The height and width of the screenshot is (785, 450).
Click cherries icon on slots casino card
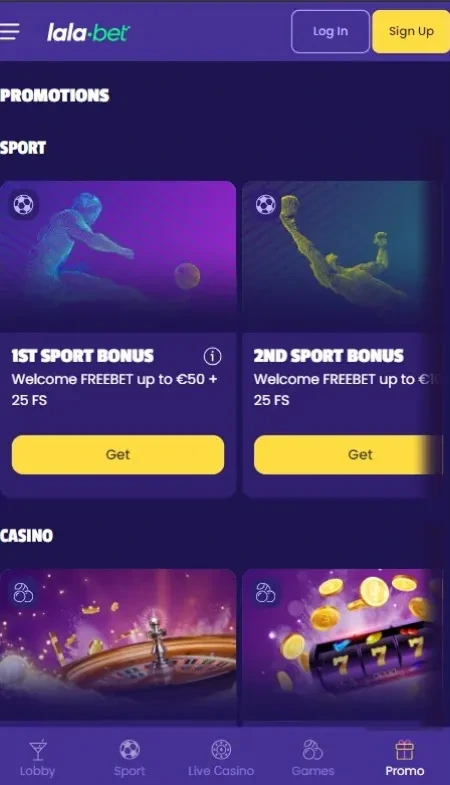pos(265,593)
